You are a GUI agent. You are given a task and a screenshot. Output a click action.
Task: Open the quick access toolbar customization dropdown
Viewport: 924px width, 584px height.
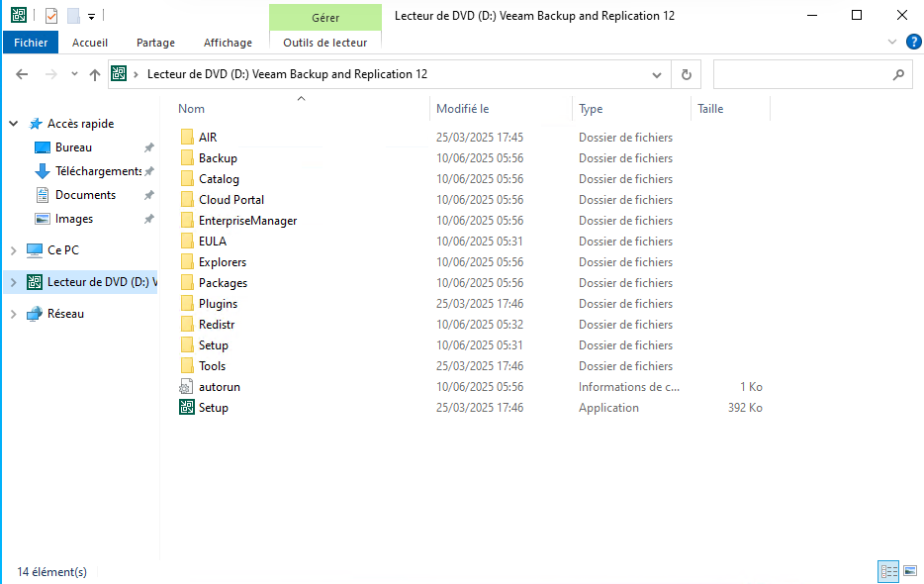[91, 15]
